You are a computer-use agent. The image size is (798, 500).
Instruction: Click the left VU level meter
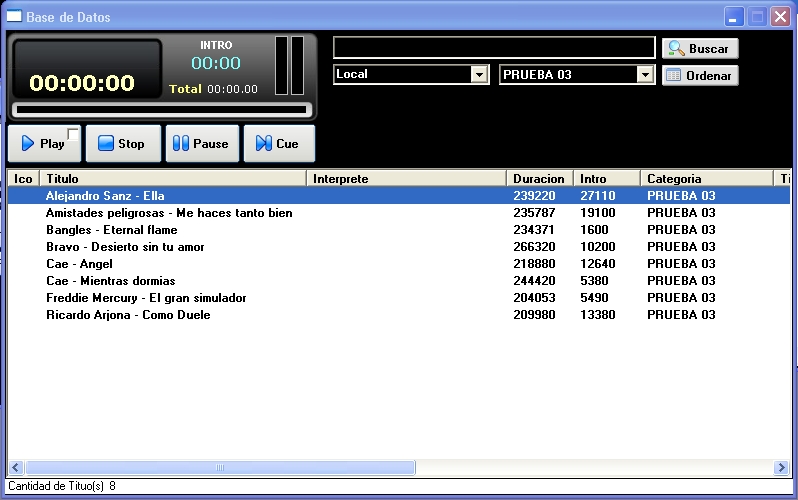[281, 65]
